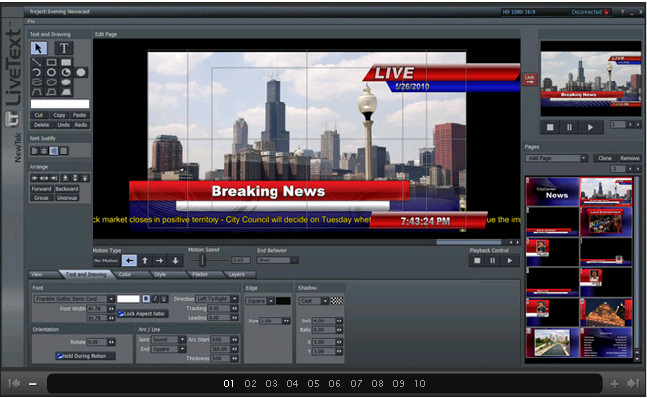Choose the filled rectangle tool
The width and height of the screenshot is (647, 398).
pyautogui.click(x=66, y=63)
